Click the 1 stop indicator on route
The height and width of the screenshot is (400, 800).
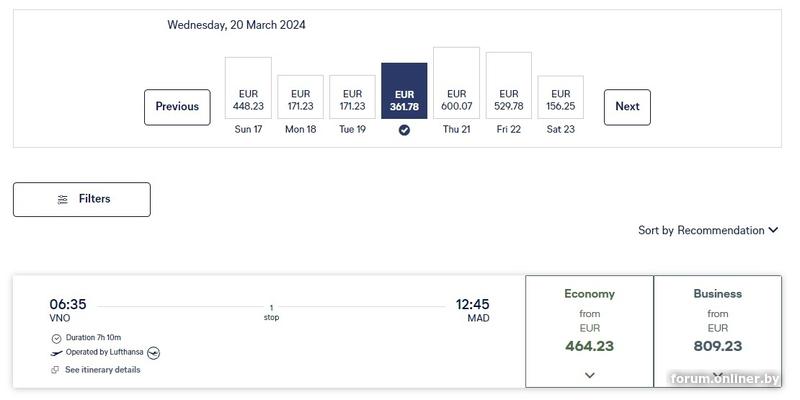[x=271, y=312]
